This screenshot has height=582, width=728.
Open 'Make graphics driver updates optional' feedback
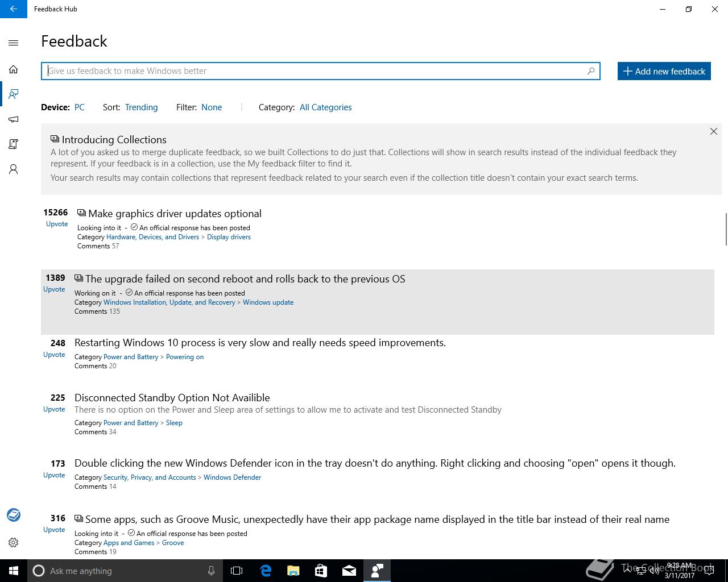point(175,214)
